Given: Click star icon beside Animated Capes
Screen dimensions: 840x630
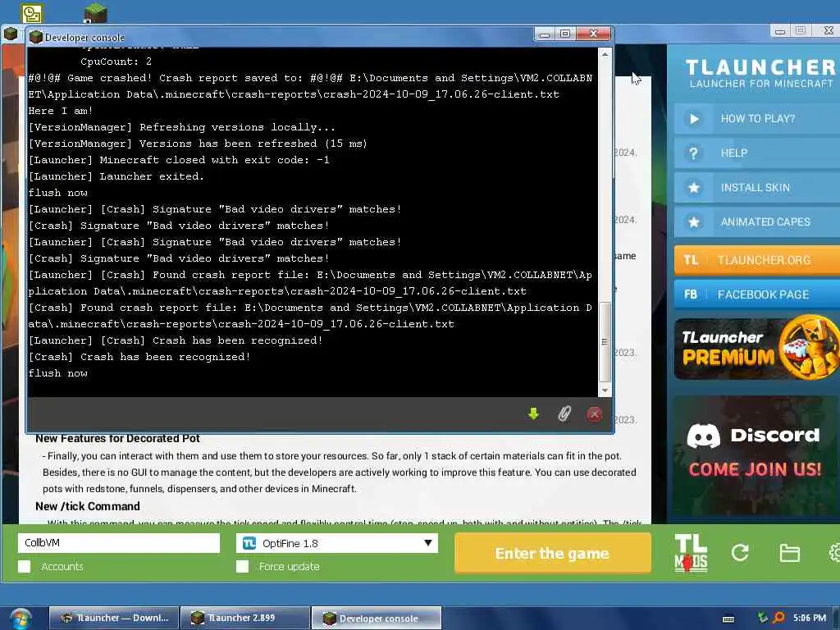Looking at the screenshot, I should pyautogui.click(x=694, y=221).
